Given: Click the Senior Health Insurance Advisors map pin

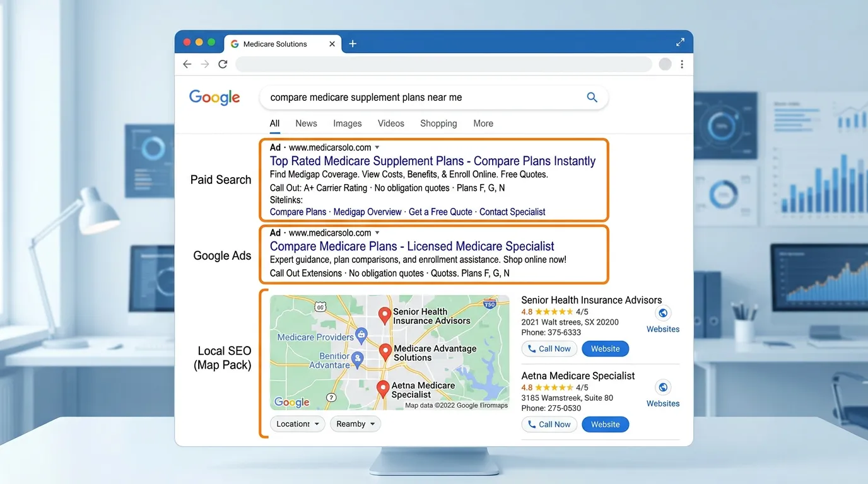Looking at the screenshot, I should (x=384, y=316).
